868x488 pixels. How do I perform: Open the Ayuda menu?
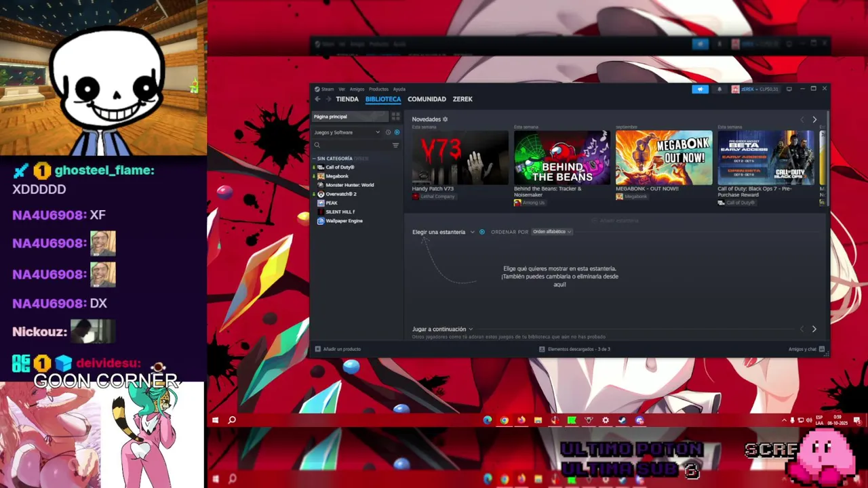click(x=399, y=89)
